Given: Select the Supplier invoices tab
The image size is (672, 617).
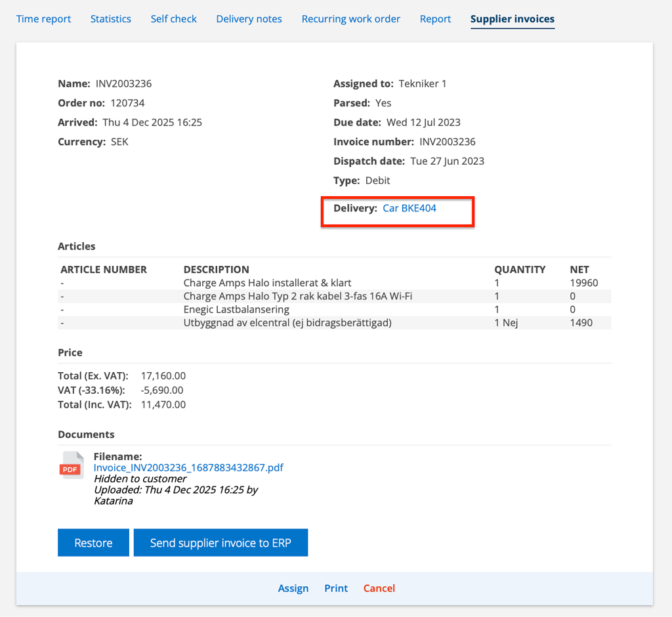Looking at the screenshot, I should tap(512, 19).
